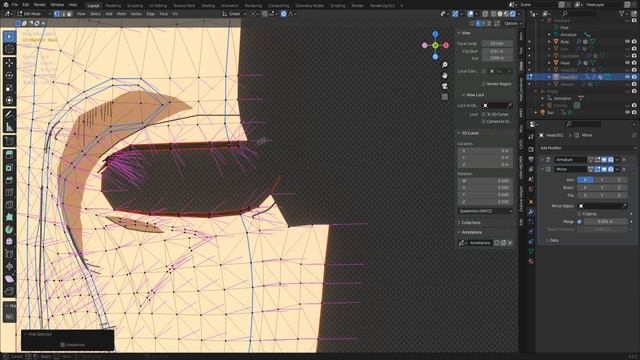The image size is (640, 360).
Task: Toggle Render Region checkbox
Action: (x=484, y=84)
